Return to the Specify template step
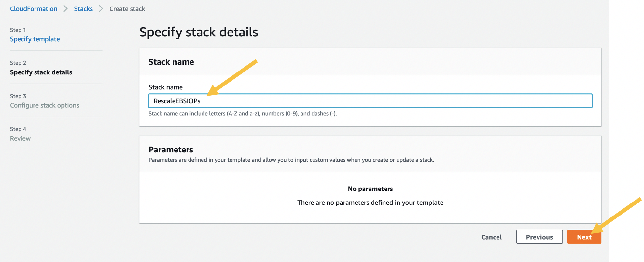 coord(35,39)
